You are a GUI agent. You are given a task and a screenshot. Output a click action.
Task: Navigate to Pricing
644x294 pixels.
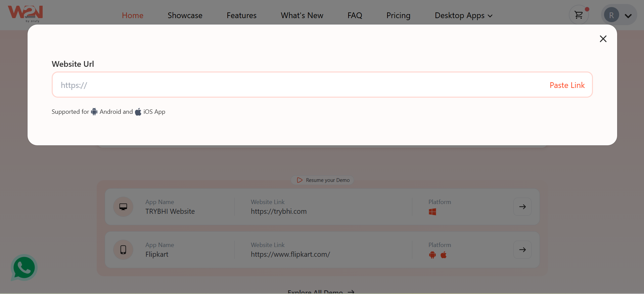398,15
